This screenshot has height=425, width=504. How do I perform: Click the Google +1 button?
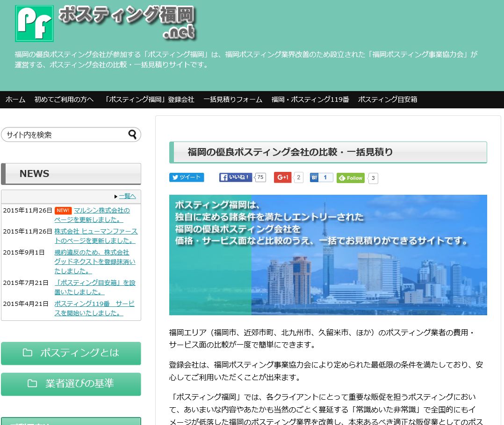pos(282,177)
